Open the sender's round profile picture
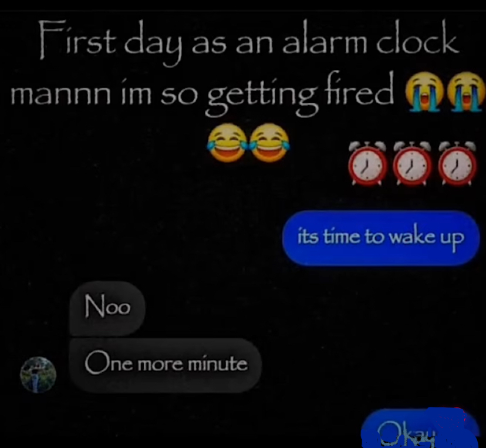 click(38, 375)
